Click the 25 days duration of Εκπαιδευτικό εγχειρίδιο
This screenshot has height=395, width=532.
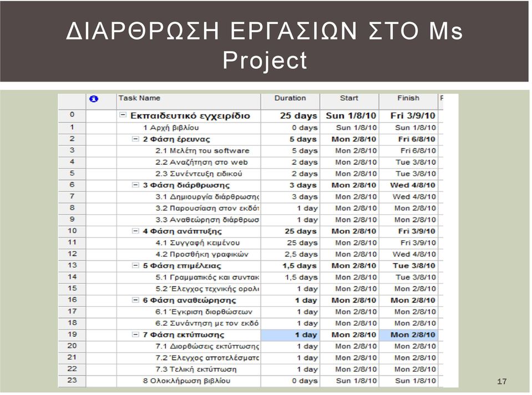tap(298, 116)
